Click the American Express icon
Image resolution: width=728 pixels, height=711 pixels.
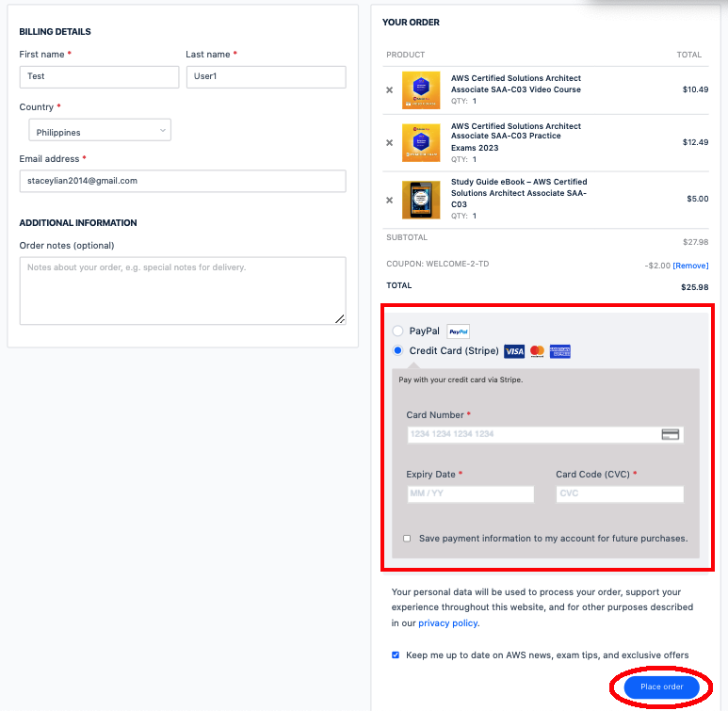pyautogui.click(x=560, y=351)
